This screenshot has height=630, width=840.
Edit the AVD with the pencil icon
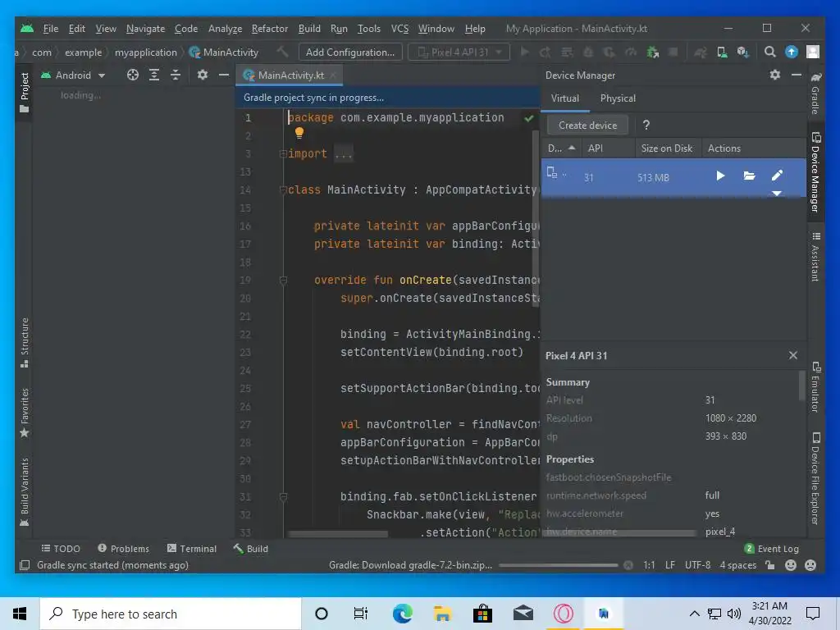778,176
